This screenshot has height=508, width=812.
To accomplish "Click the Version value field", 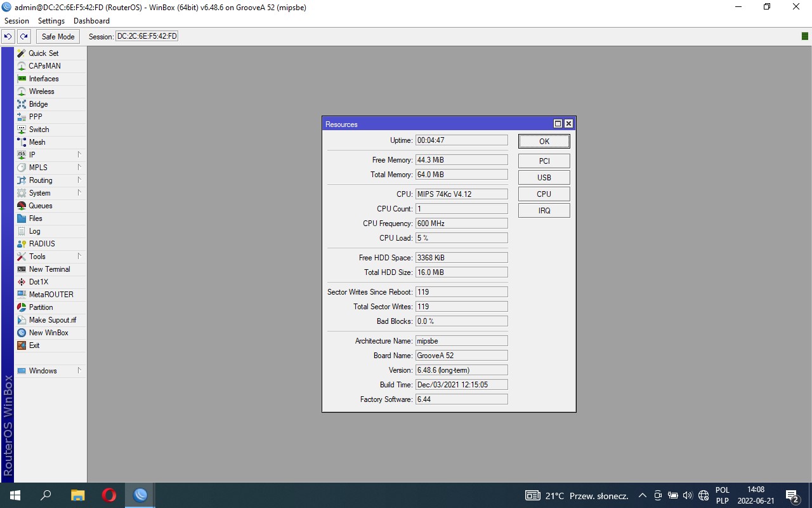I will [462, 370].
